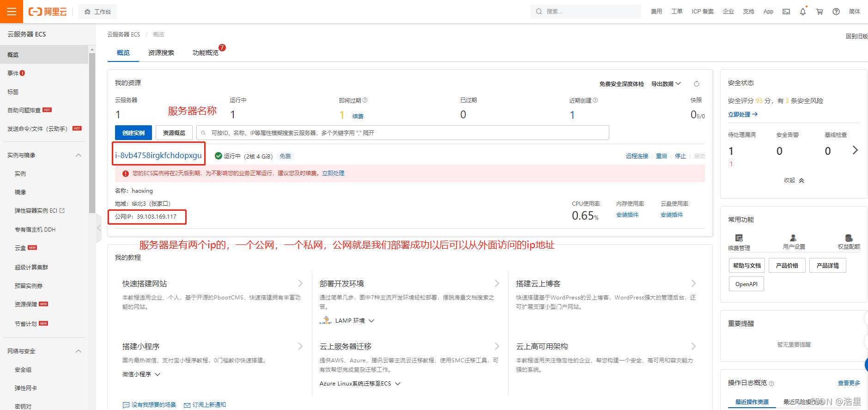This screenshot has width=868, height=410.
Task: Open the help question mark icon
Action: tap(836, 12)
